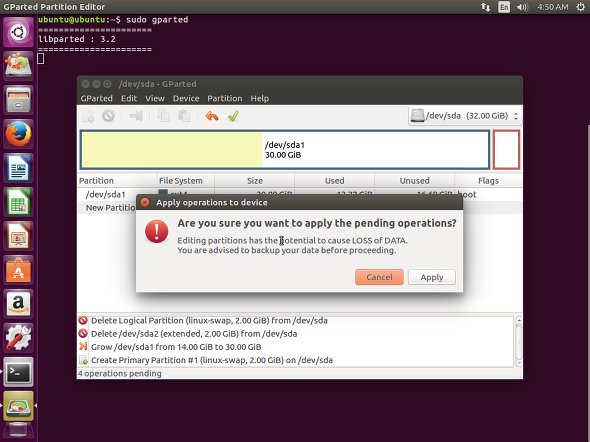Open LibreOffice Impress from launcher

point(18,236)
